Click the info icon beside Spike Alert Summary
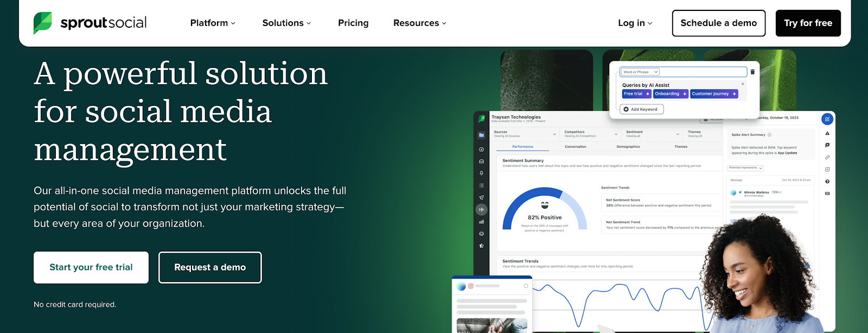 pos(769,135)
